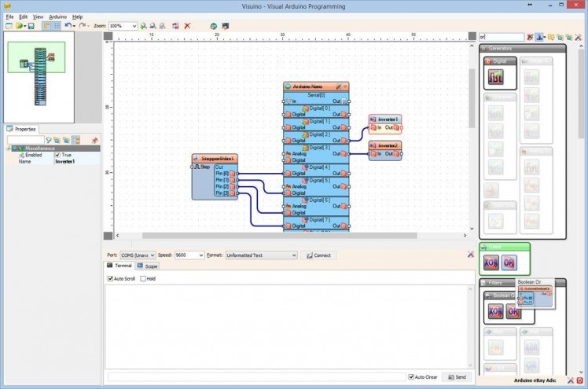Screen dimensions: 588x389
Task: Toggle the Auto Clear checkbox
Action: [411, 377]
